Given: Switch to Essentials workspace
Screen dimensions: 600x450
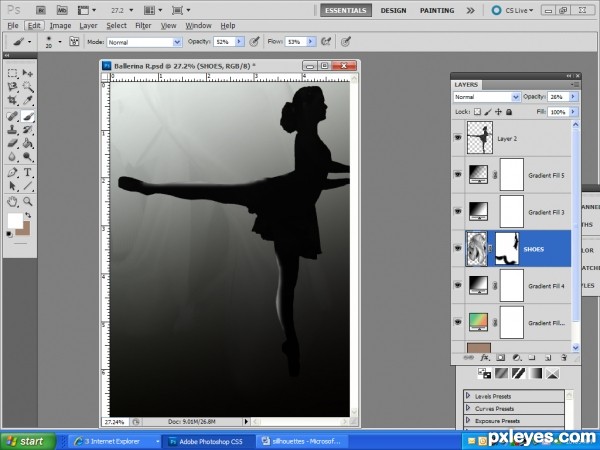Looking at the screenshot, I should pos(346,10).
